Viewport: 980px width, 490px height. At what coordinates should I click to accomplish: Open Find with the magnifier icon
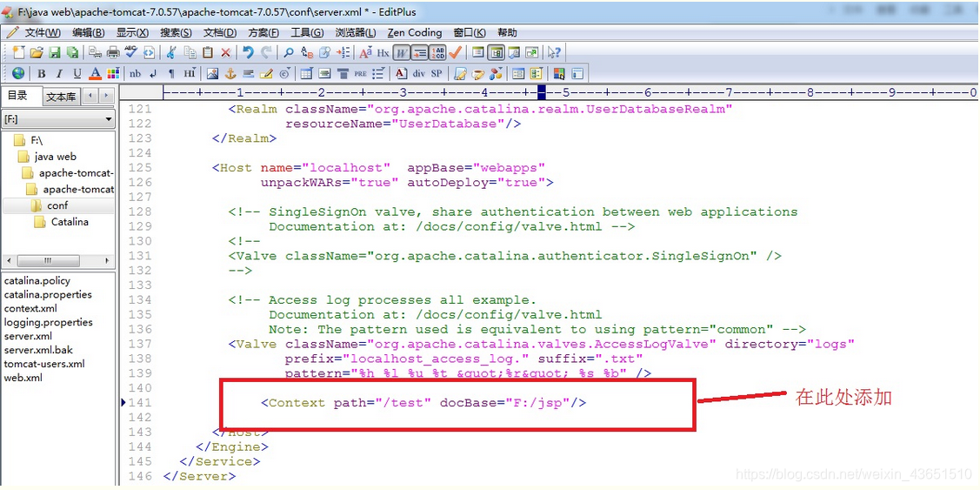(289, 52)
